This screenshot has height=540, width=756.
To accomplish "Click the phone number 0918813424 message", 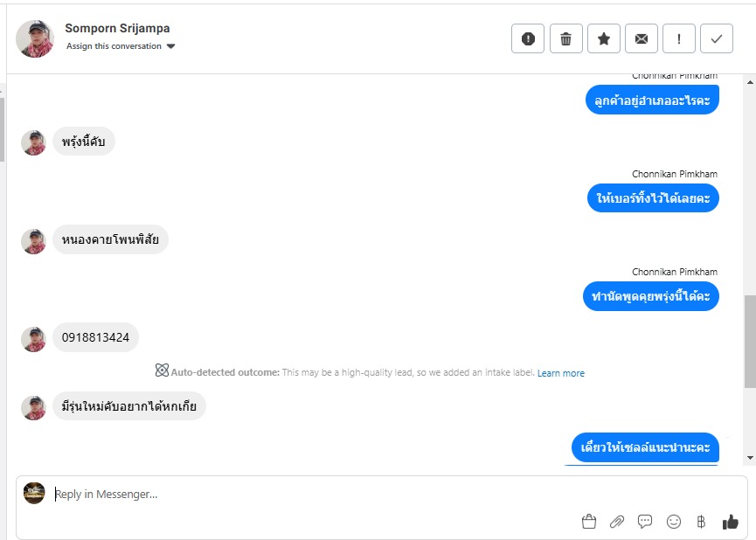I will [x=95, y=337].
